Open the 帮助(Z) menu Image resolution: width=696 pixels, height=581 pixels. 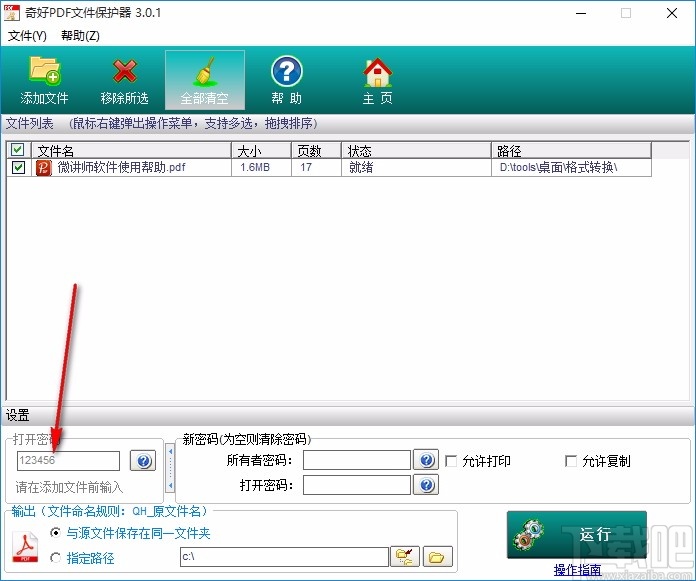point(80,36)
